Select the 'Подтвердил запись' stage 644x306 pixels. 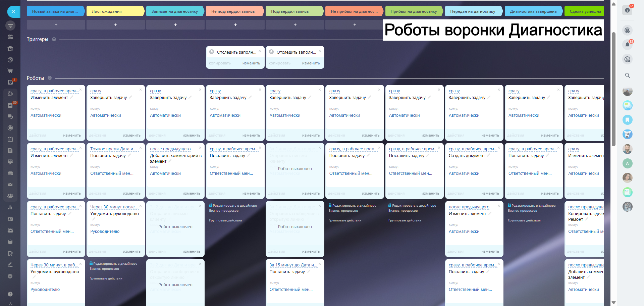294,11
